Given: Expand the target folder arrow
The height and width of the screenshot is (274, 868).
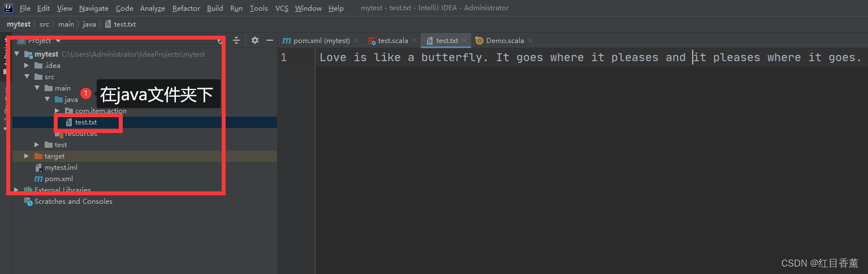Looking at the screenshot, I should 27,156.
